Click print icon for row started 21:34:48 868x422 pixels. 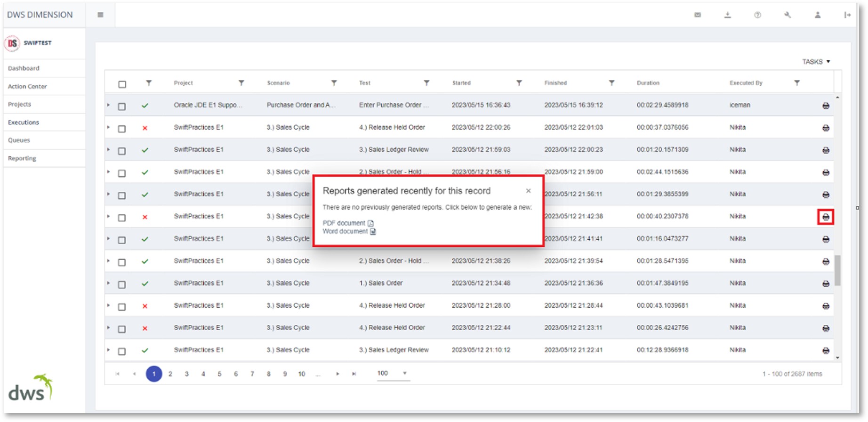[x=826, y=284]
